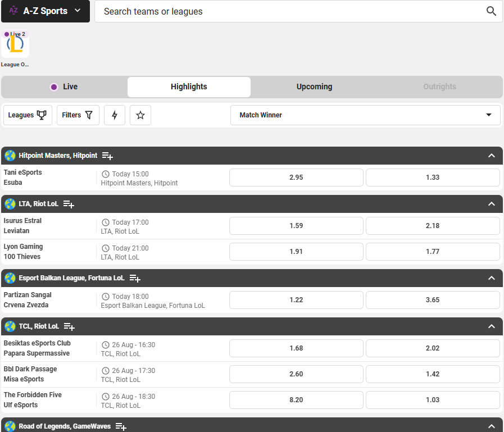The height and width of the screenshot is (432, 504).
Task: Add TCL, Riot LoL to list icon
Action: point(69,326)
